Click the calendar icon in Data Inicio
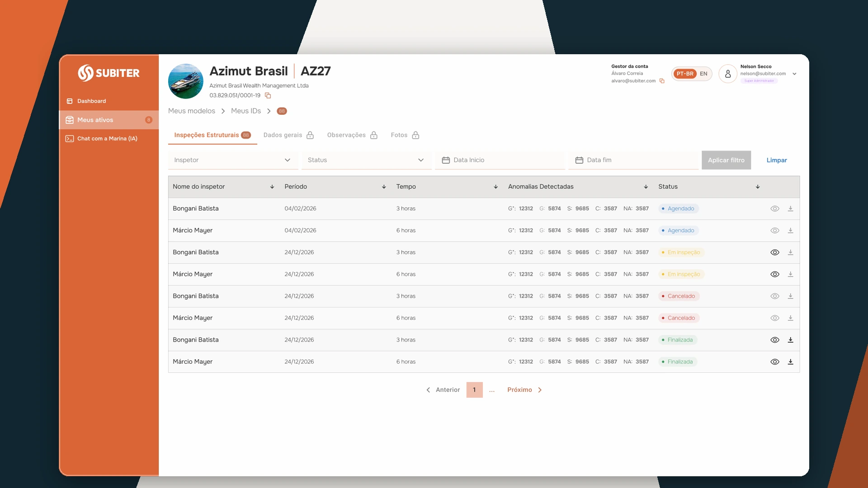 (x=446, y=160)
